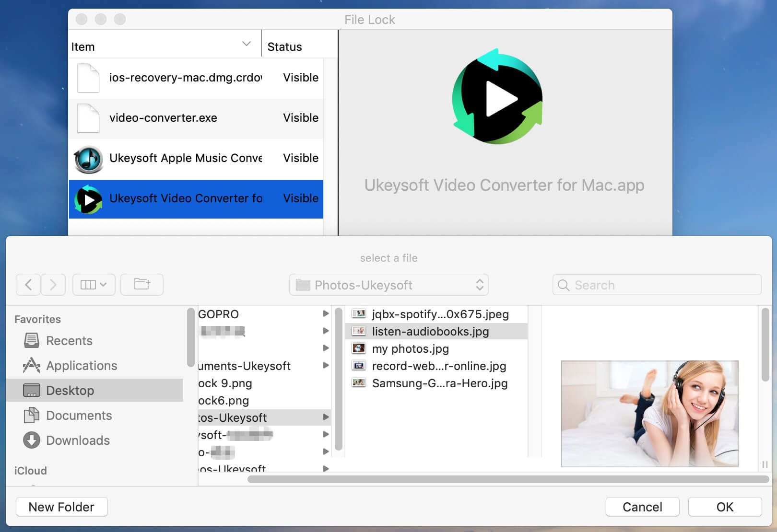This screenshot has width=777, height=532.
Task: Select ios-recovery-mac.dmg row in File Lock
Action: point(196,78)
